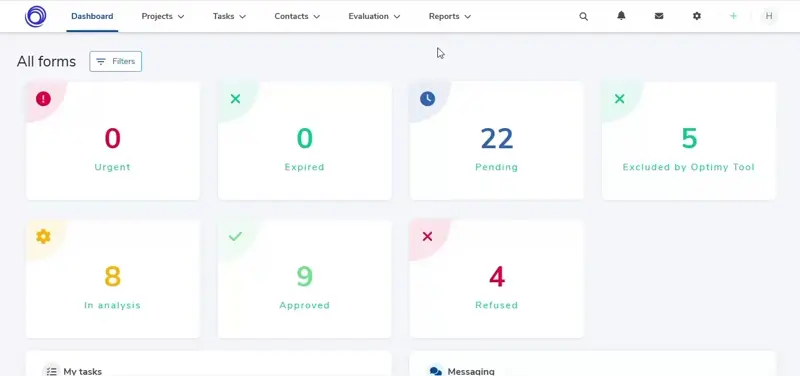This screenshot has height=376, width=800.
Task: Click the yellow gear In analysis icon
Action: point(43,236)
